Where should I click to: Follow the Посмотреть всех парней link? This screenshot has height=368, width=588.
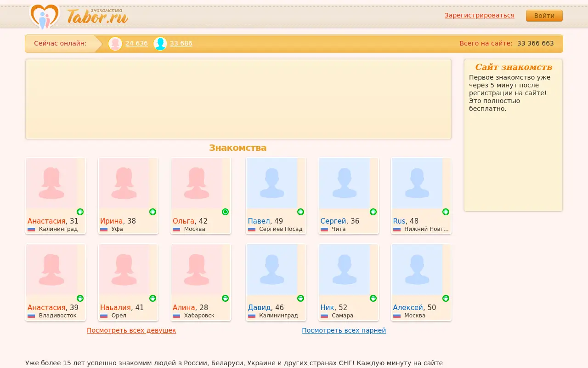344,330
